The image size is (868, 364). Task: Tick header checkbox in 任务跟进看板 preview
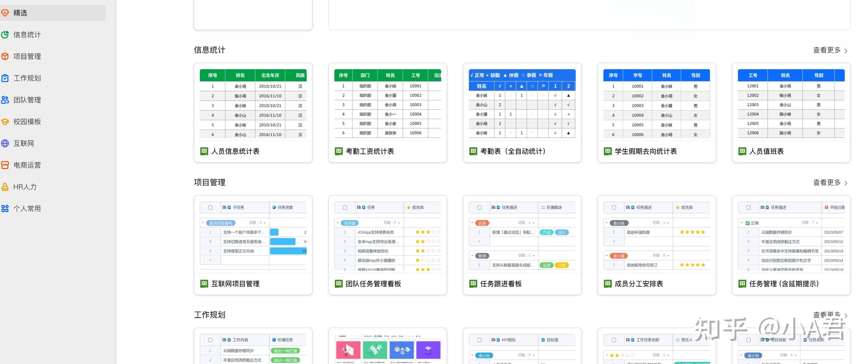pos(479,207)
